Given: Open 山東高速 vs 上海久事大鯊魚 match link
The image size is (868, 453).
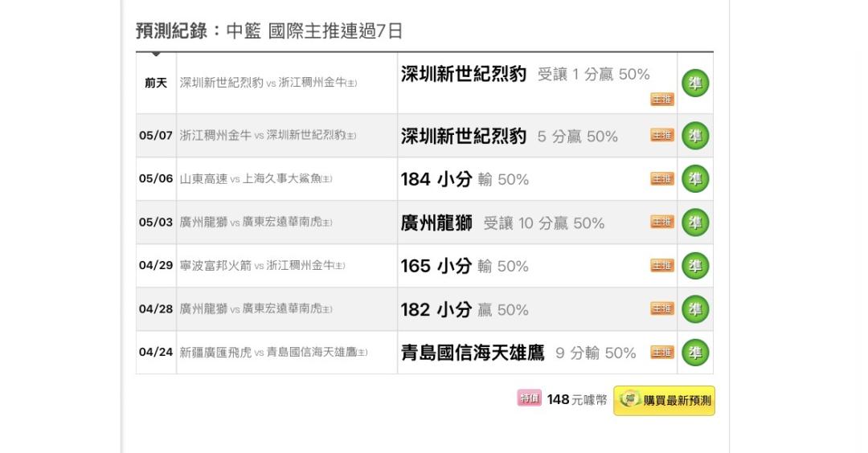Looking at the screenshot, I should (256, 179).
